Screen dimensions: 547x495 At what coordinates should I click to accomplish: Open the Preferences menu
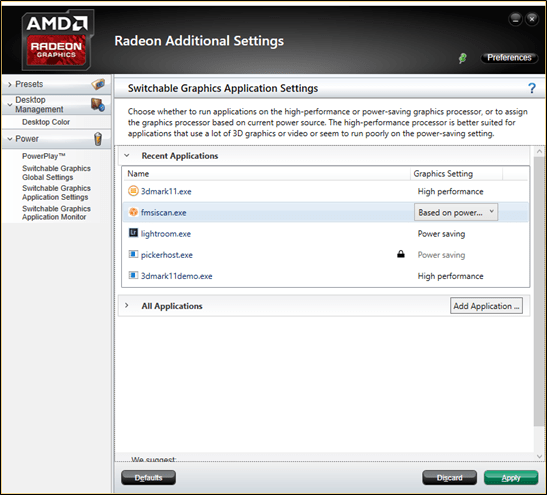(509, 58)
